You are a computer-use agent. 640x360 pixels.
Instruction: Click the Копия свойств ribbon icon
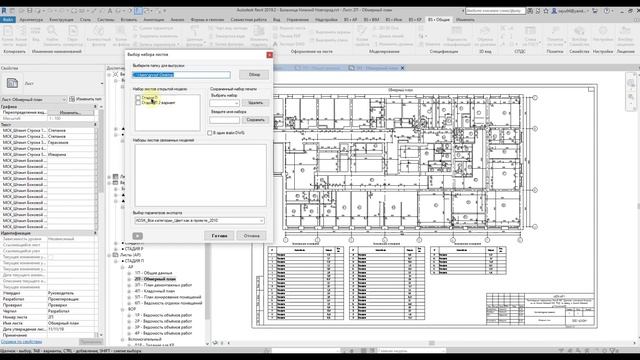click(362, 36)
